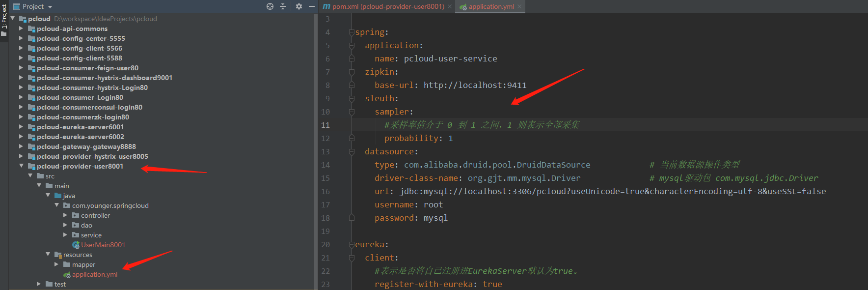868x290 pixels.
Task: Fold the sampler block at line 10
Action: point(352,112)
